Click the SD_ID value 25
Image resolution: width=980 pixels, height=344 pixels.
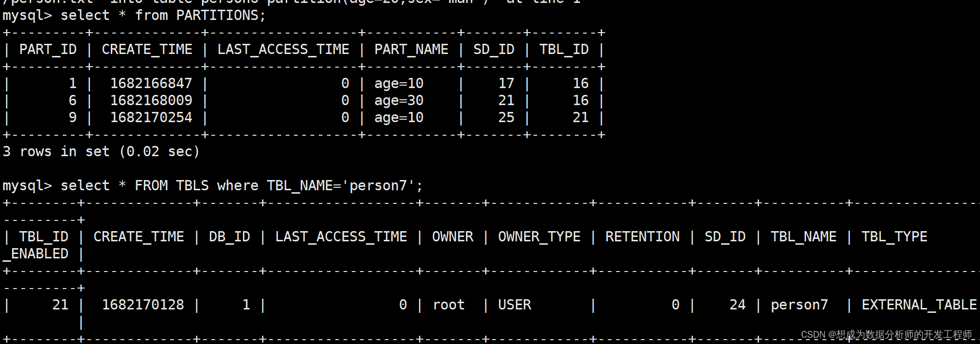point(506,118)
